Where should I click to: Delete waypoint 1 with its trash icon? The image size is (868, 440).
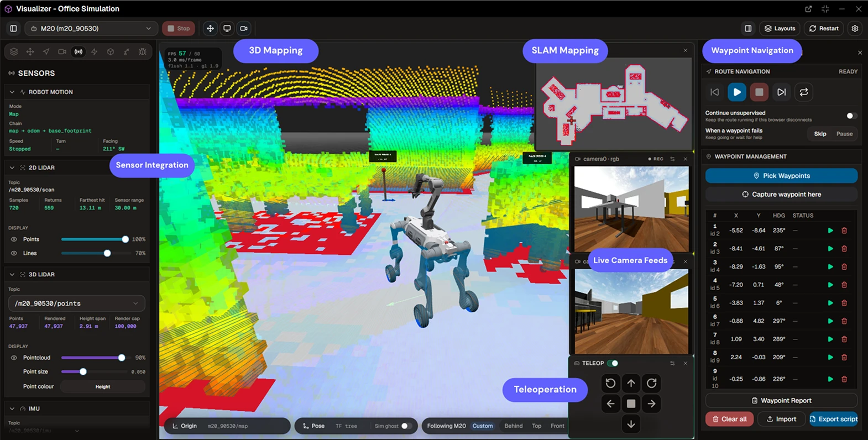point(844,231)
